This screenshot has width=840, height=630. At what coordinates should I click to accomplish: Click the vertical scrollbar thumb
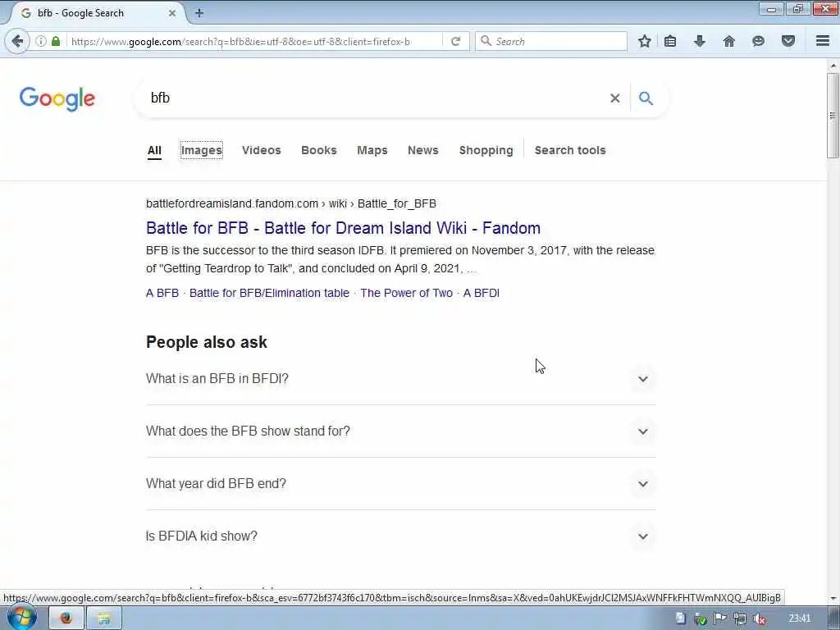[833, 115]
